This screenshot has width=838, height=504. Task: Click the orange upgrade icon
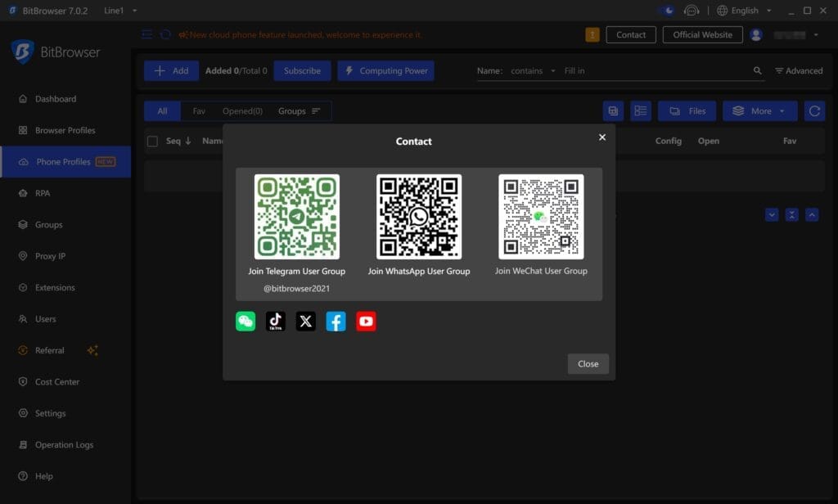592,34
